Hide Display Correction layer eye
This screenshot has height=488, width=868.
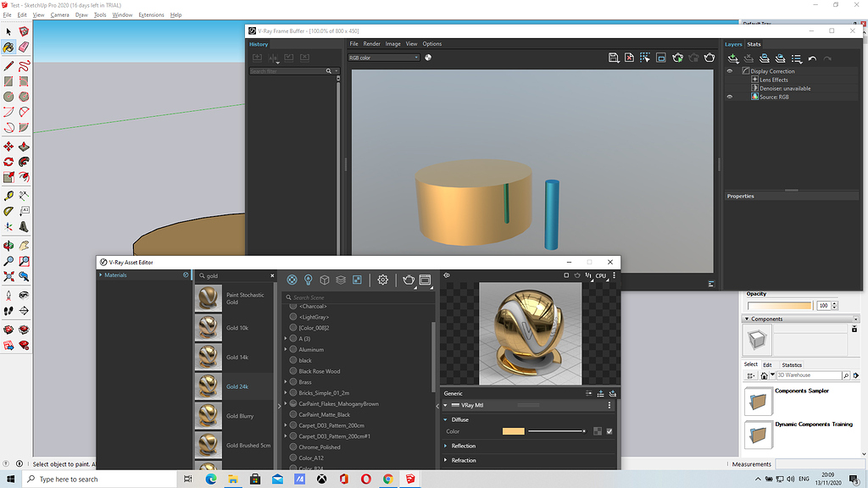(730, 71)
